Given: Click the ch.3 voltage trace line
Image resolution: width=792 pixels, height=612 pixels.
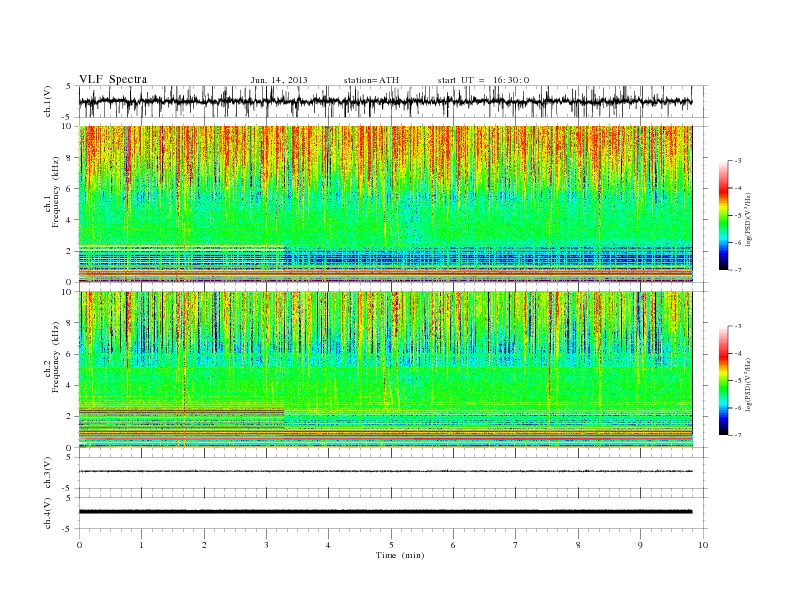Looking at the screenshot, I should [x=385, y=471].
